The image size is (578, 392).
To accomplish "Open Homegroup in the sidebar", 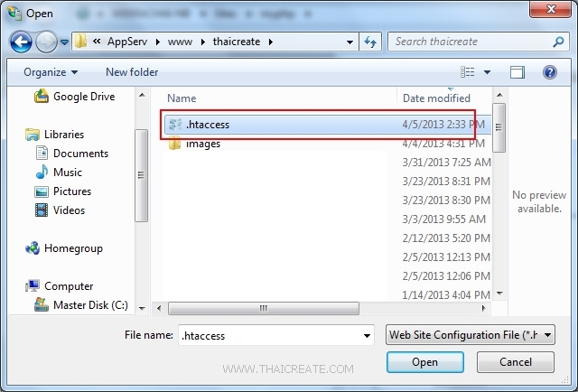I will pos(64,248).
